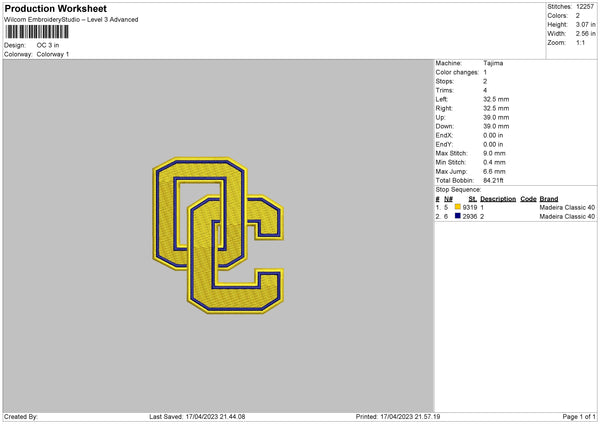Select the 'Colorway 1' value
This screenshot has height=424, width=600.
click(x=53, y=54)
